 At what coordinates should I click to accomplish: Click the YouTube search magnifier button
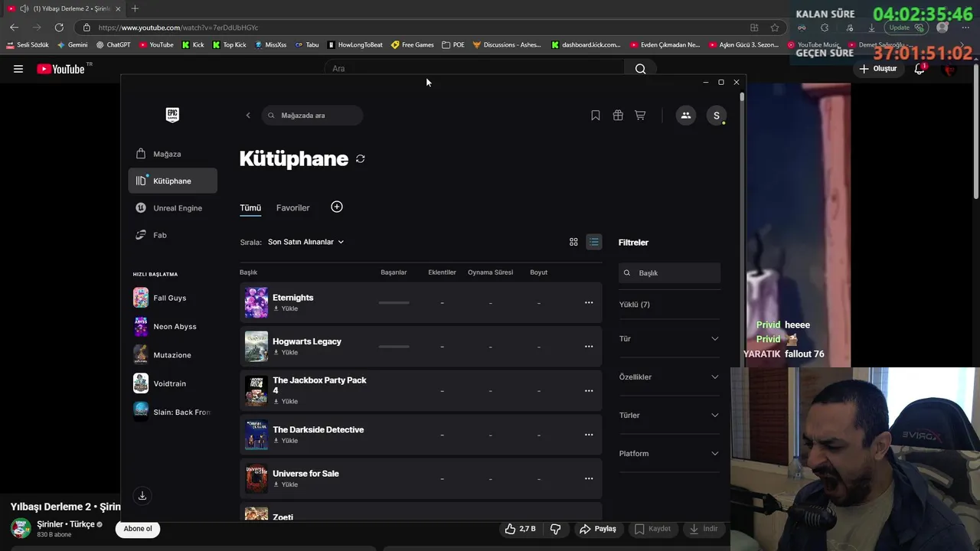coord(641,69)
